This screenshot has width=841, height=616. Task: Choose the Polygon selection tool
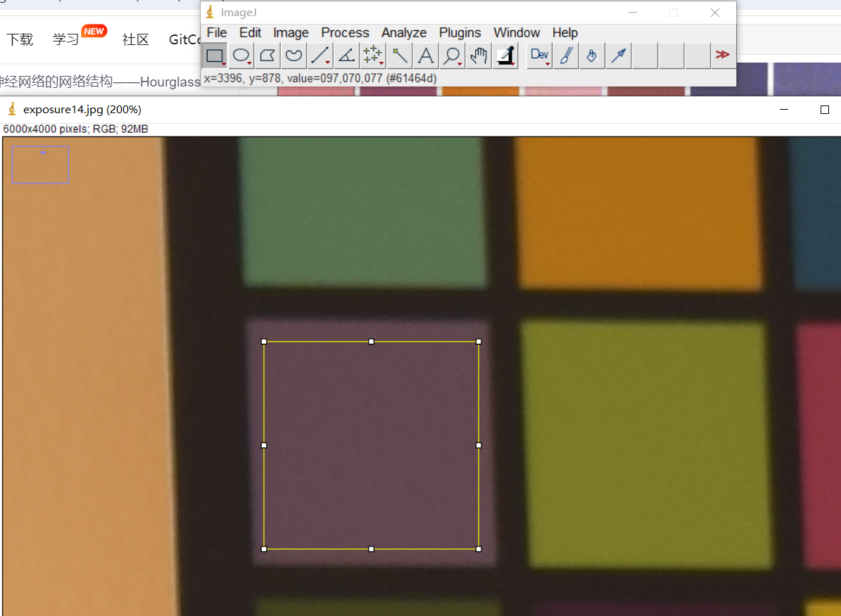(x=267, y=56)
